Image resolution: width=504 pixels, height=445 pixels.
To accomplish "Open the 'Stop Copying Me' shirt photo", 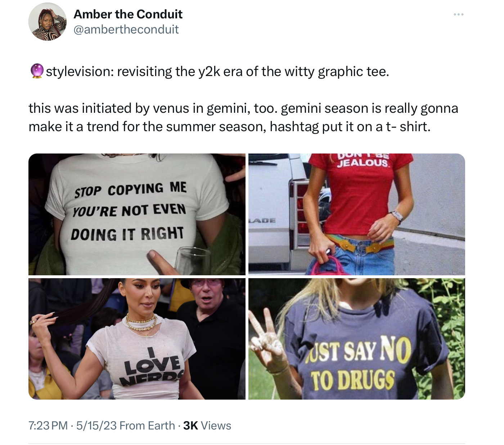I will click(137, 214).
